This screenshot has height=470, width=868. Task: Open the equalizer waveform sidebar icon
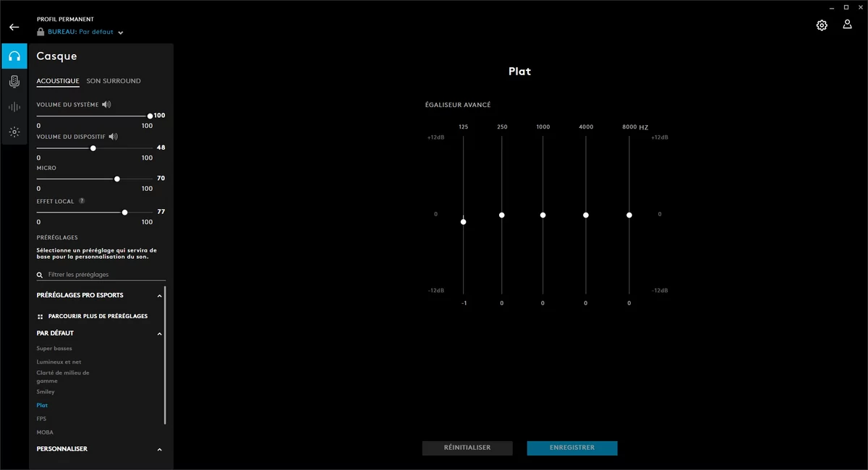click(14, 107)
